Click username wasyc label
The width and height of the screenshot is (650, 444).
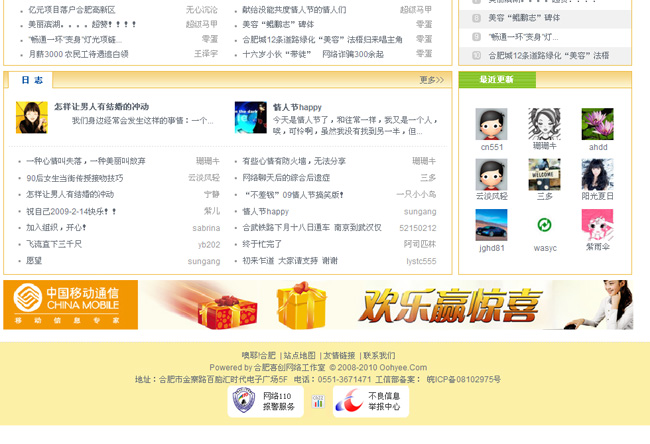pos(545,248)
